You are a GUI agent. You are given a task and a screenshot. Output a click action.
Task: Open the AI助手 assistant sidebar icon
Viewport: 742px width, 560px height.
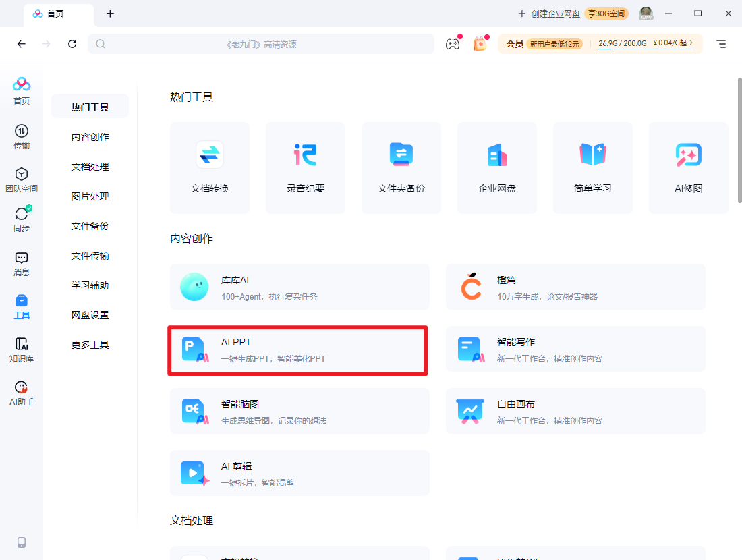click(22, 393)
